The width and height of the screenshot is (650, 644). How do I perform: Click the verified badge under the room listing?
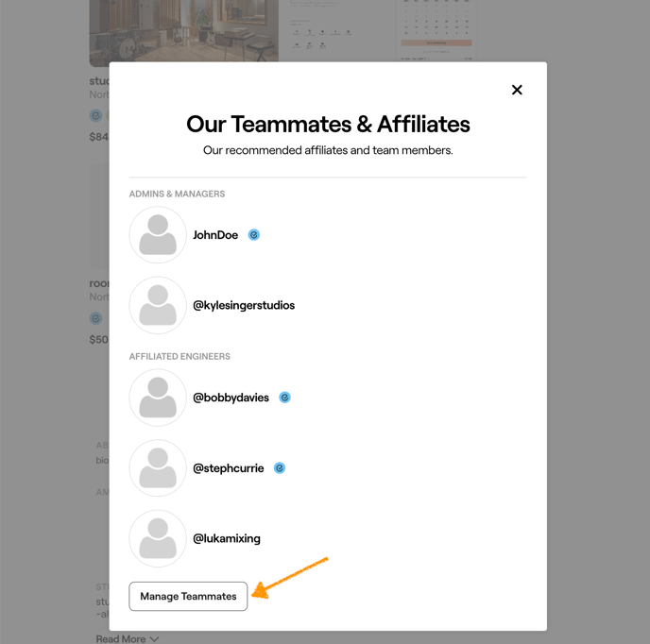coord(95,319)
